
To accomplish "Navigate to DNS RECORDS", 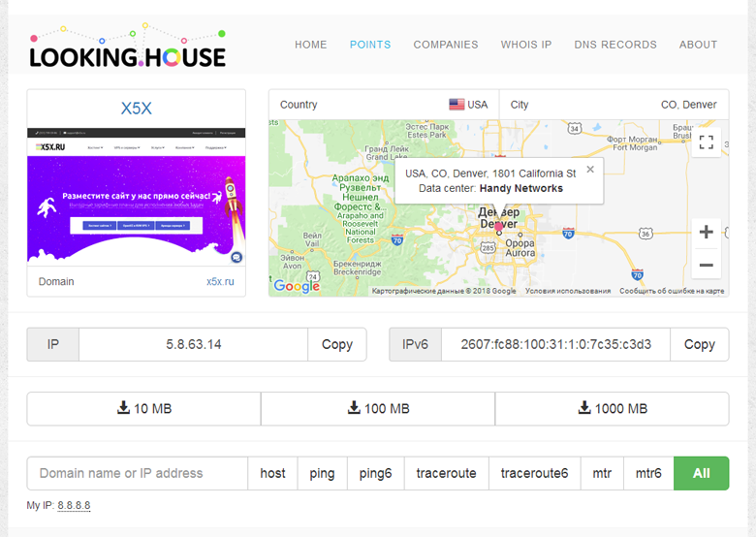I will point(615,45).
